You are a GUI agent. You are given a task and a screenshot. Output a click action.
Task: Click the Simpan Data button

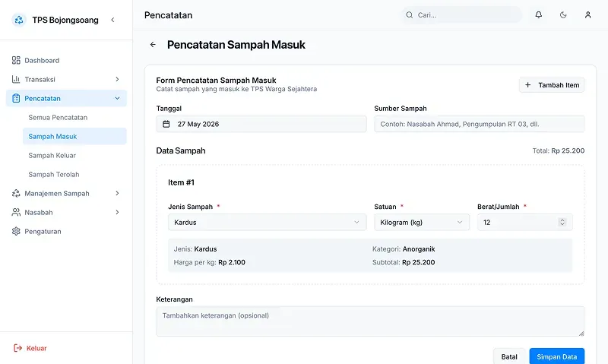[x=557, y=356]
